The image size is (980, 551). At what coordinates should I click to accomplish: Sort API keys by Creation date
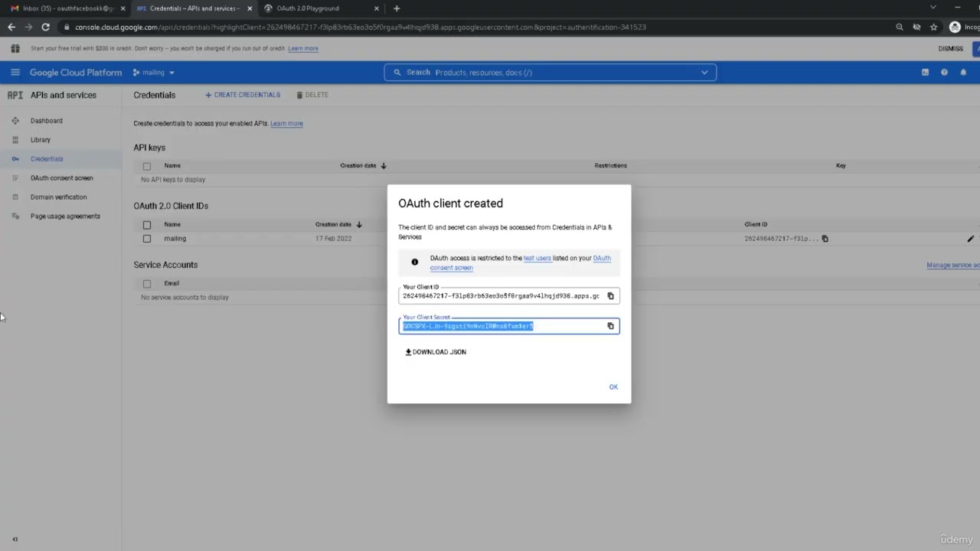click(364, 165)
